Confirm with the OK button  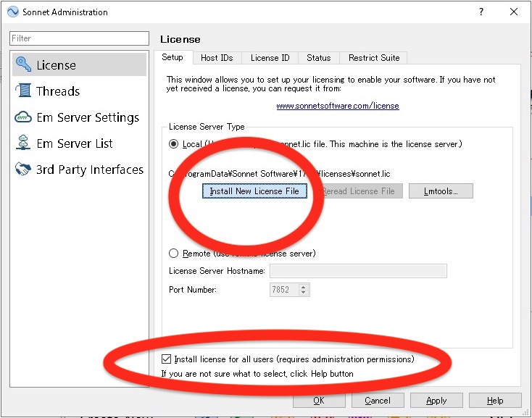pos(319,401)
